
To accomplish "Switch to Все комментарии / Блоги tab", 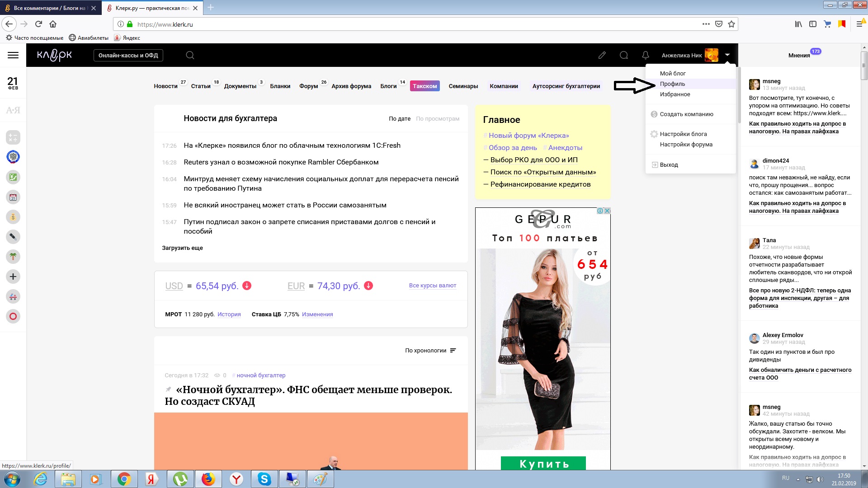I will click(50, 8).
